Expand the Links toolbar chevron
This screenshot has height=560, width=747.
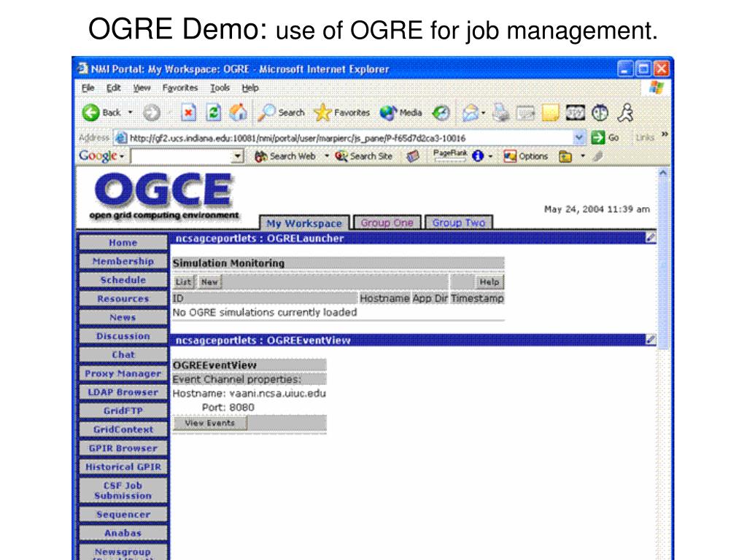[x=665, y=135]
